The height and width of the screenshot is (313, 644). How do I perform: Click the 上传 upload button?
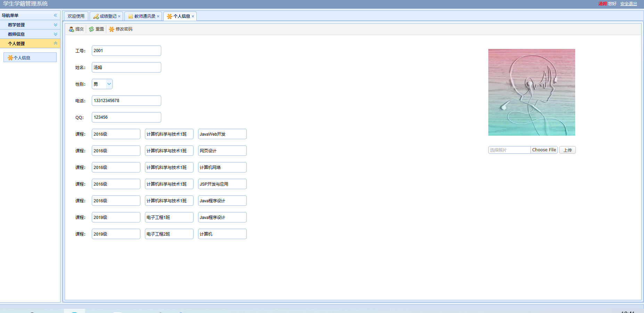coord(567,150)
